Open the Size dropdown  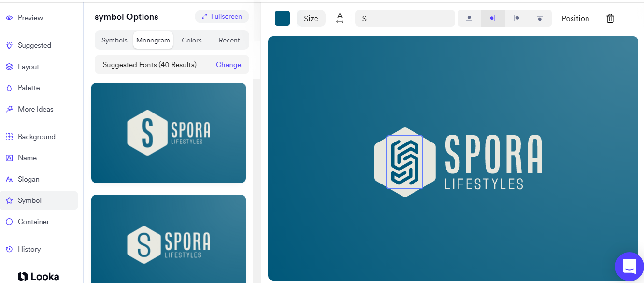coord(311,18)
